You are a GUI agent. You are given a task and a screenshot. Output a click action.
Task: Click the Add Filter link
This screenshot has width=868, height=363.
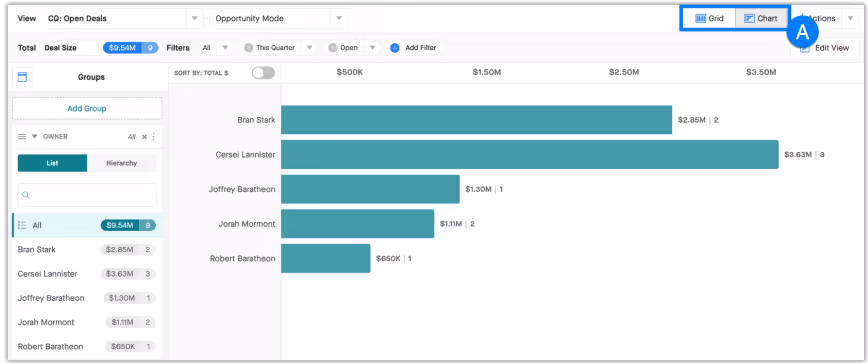point(421,48)
